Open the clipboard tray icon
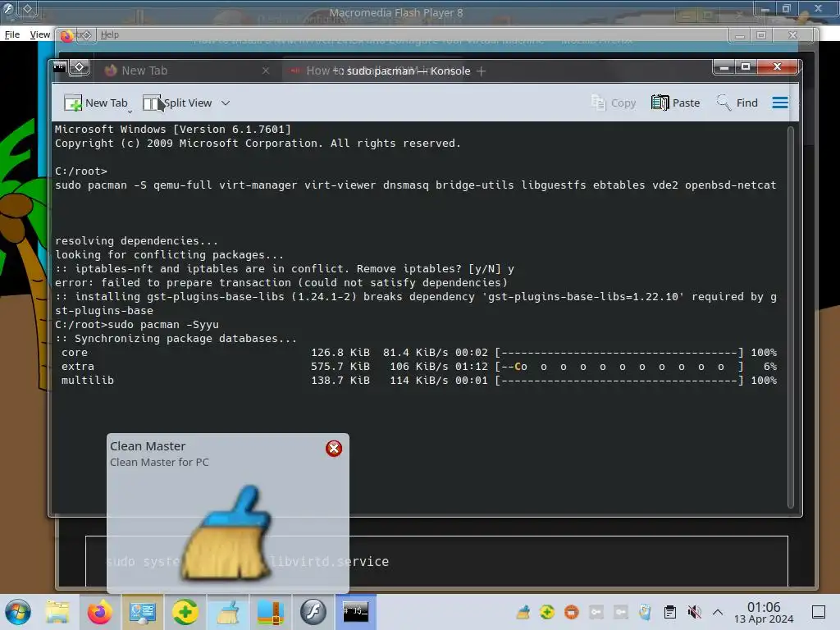The height and width of the screenshot is (630, 840). (x=669, y=611)
